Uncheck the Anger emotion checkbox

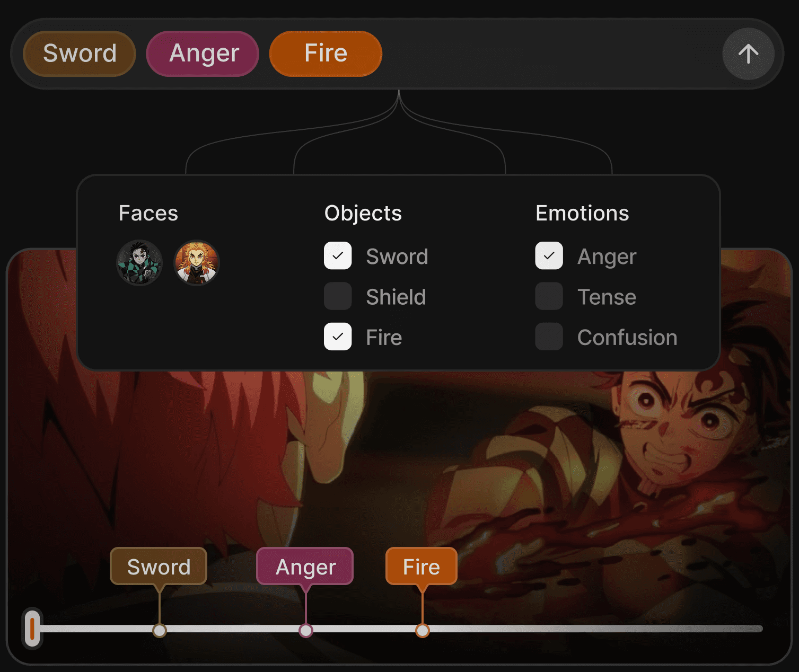(549, 255)
